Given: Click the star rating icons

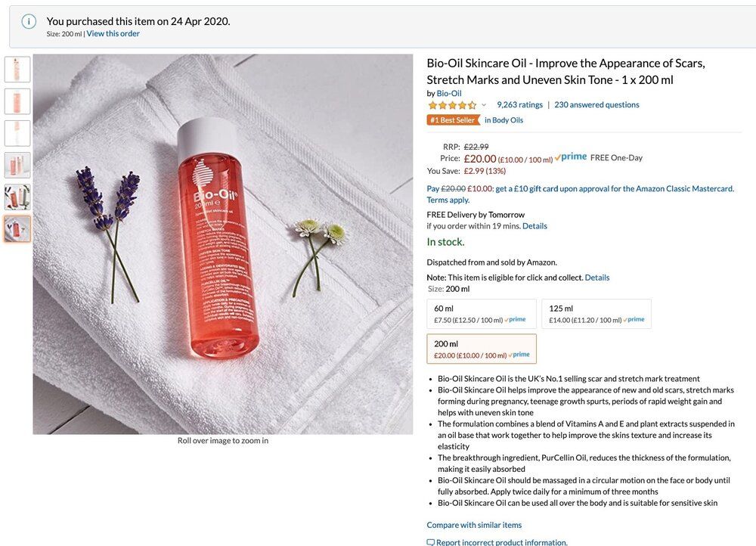Looking at the screenshot, I should coord(451,105).
